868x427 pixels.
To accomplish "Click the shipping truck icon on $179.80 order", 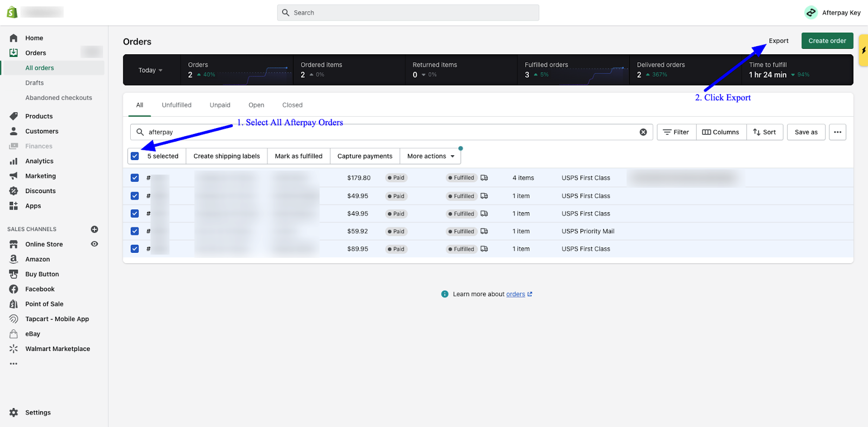I will pyautogui.click(x=484, y=178).
